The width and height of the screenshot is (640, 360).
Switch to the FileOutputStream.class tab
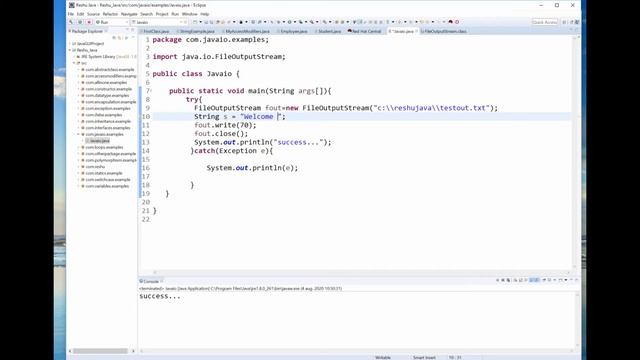444,31
